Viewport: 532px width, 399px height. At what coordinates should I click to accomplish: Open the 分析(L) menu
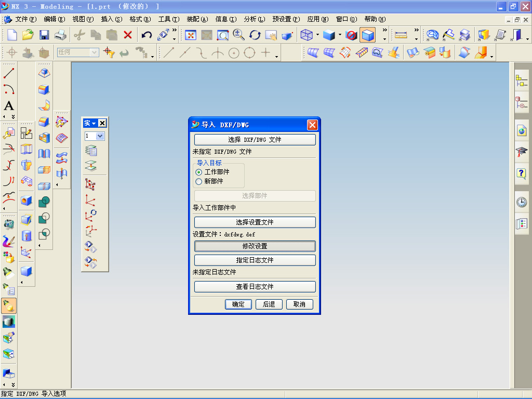[x=255, y=19]
